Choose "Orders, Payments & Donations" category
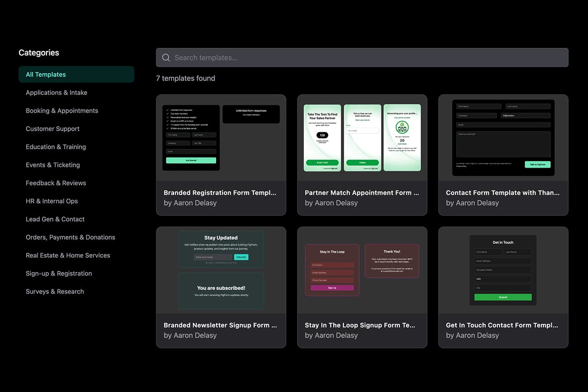Image resolution: width=588 pixels, height=392 pixels. 70,237
